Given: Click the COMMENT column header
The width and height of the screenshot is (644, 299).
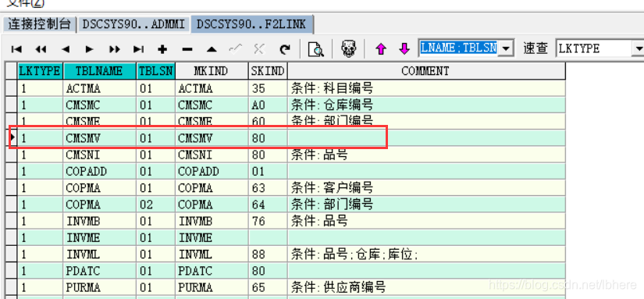Looking at the screenshot, I should coord(426,71).
